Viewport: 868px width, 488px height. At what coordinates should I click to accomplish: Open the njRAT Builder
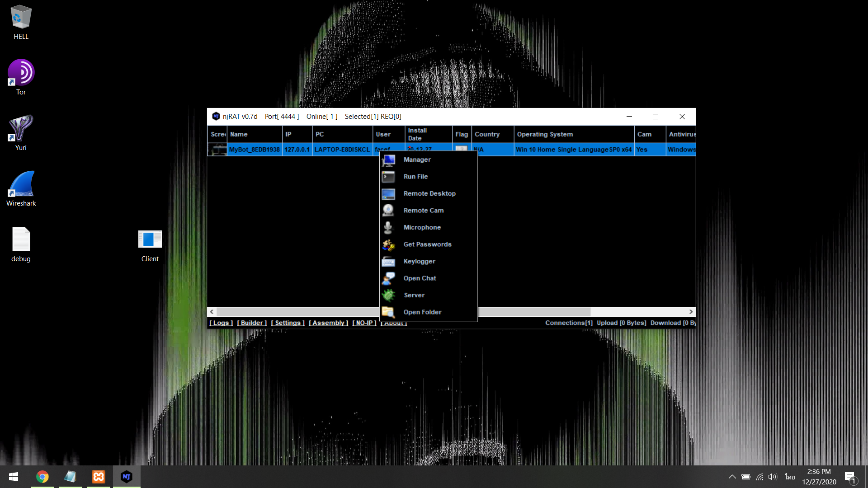(252, 323)
